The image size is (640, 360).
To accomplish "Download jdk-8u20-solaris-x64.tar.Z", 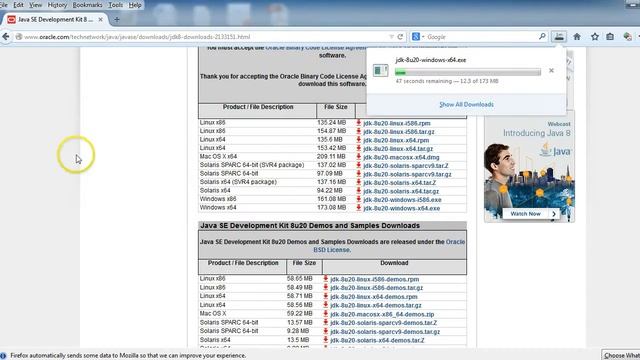I will tap(400, 183).
